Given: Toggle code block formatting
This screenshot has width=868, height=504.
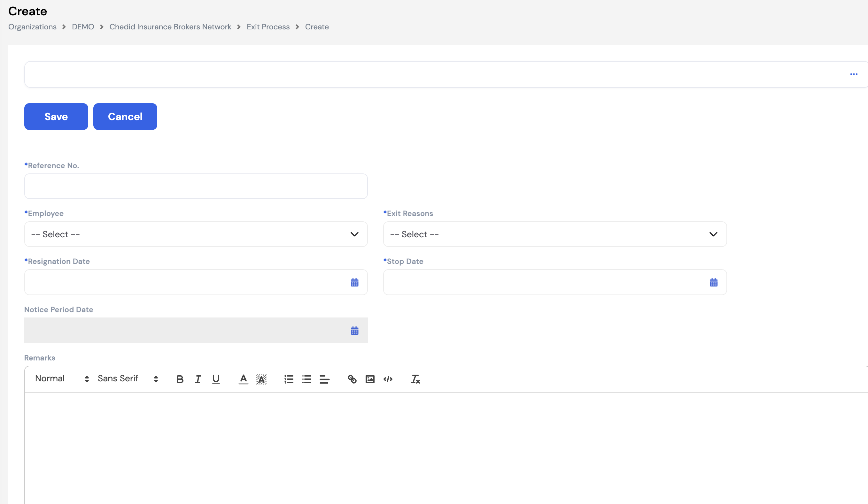Looking at the screenshot, I should [x=388, y=379].
